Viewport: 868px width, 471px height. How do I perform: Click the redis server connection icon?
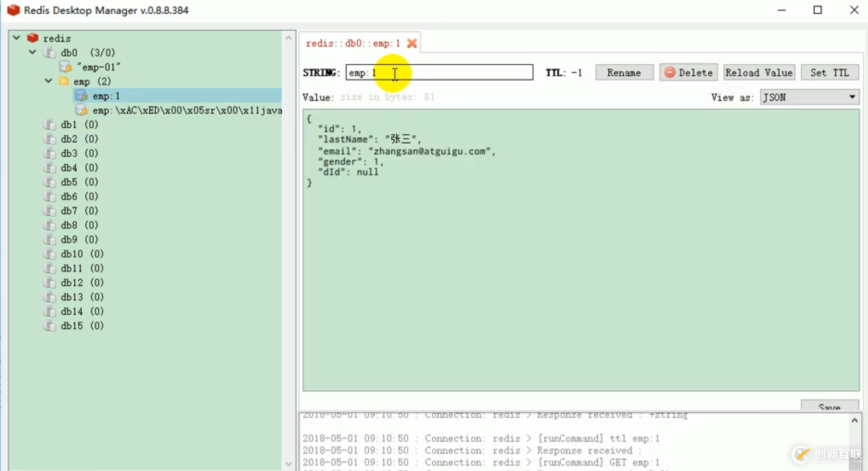33,38
